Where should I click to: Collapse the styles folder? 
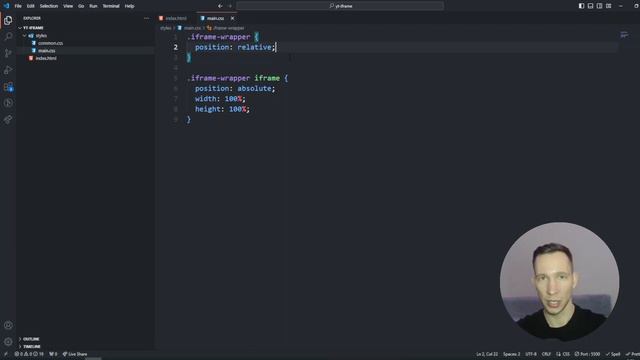pos(41,36)
